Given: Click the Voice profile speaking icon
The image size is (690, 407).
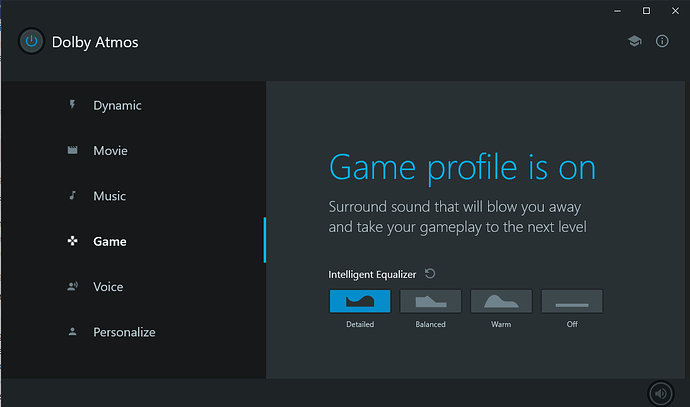Looking at the screenshot, I should tap(72, 287).
